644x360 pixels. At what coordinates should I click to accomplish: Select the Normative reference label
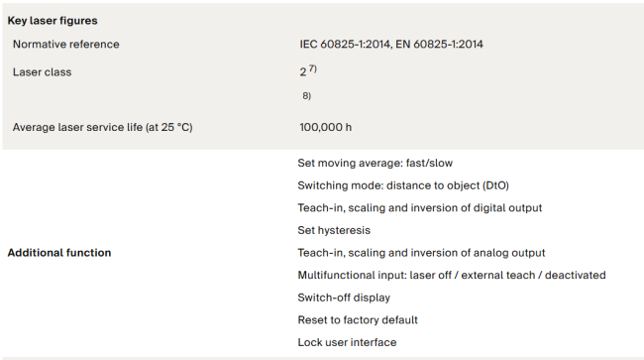click(66, 44)
